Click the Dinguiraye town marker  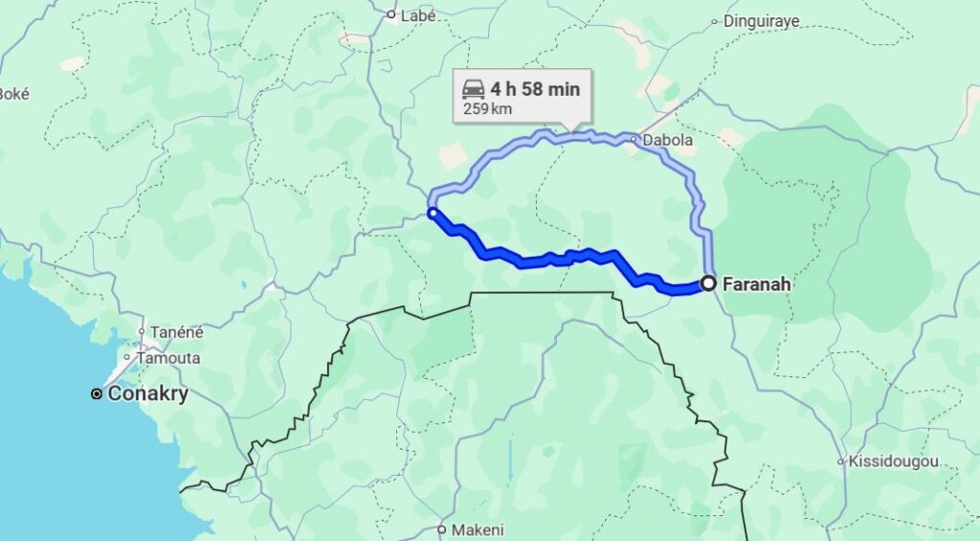click(x=714, y=21)
